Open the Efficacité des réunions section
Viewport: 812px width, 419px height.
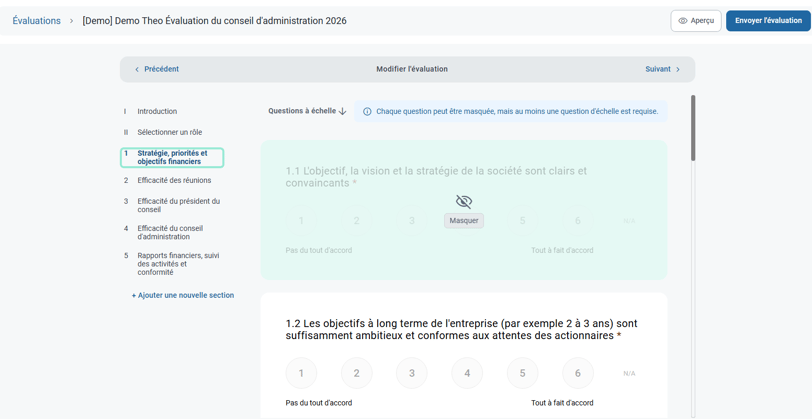pos(174,181)
